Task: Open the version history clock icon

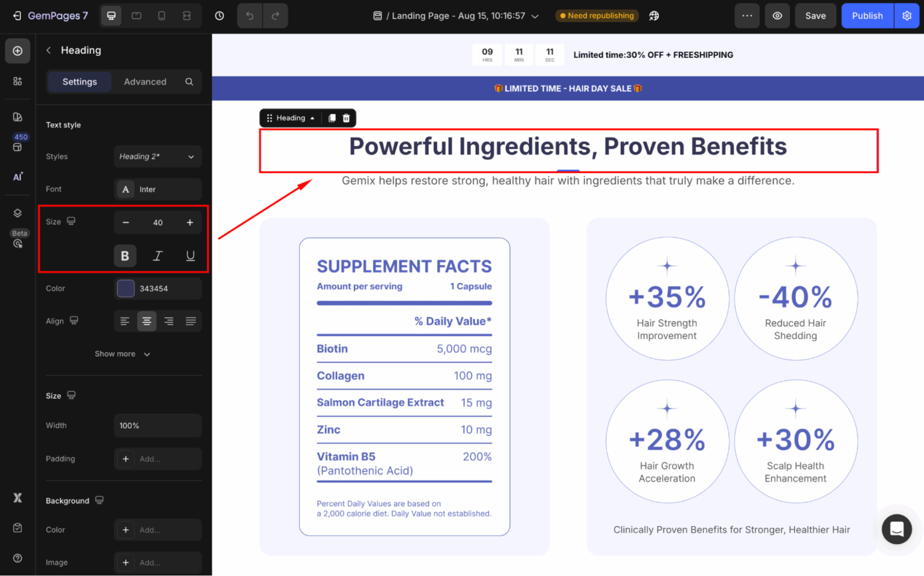Action: click(219, 16)
